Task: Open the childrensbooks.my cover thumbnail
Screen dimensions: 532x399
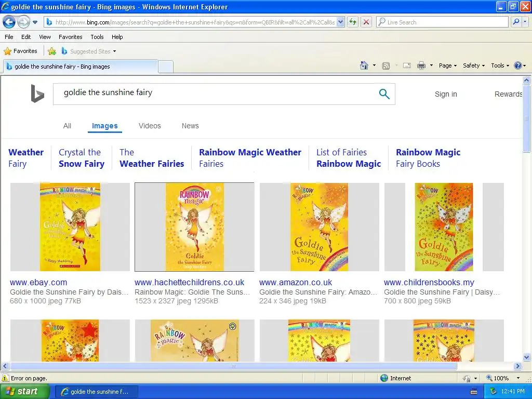Action: tap(444, 227)
